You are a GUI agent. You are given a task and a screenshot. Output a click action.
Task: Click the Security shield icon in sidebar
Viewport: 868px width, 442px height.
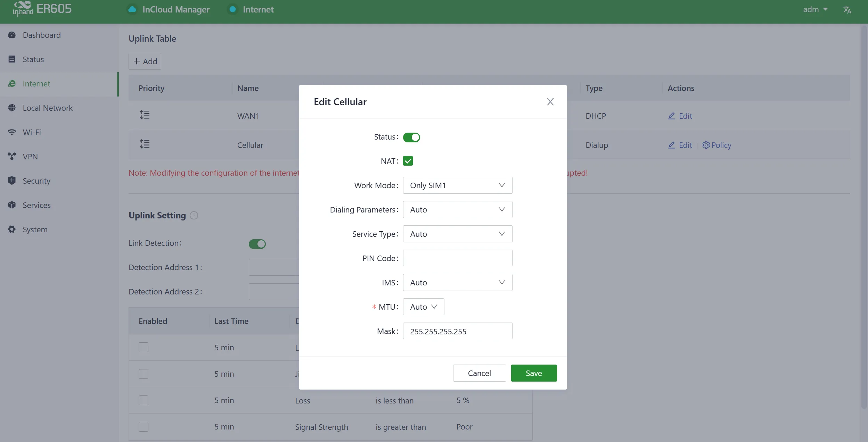[12, 181]
